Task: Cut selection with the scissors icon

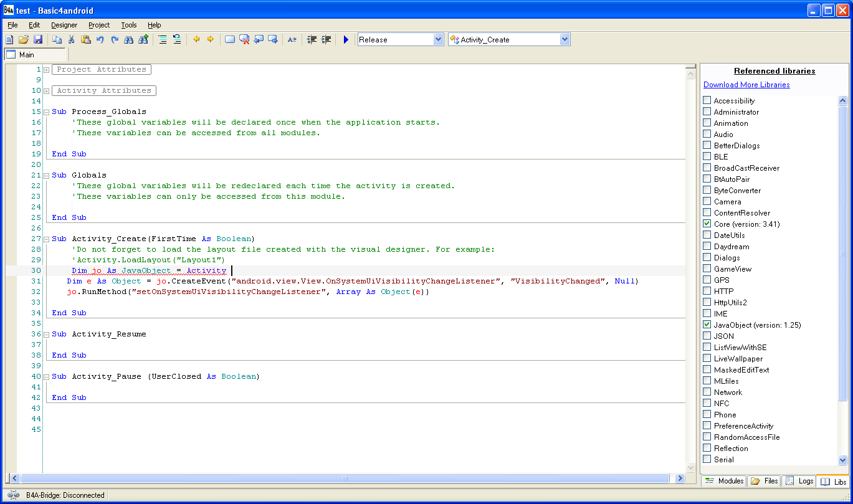Action: point(71,39)
